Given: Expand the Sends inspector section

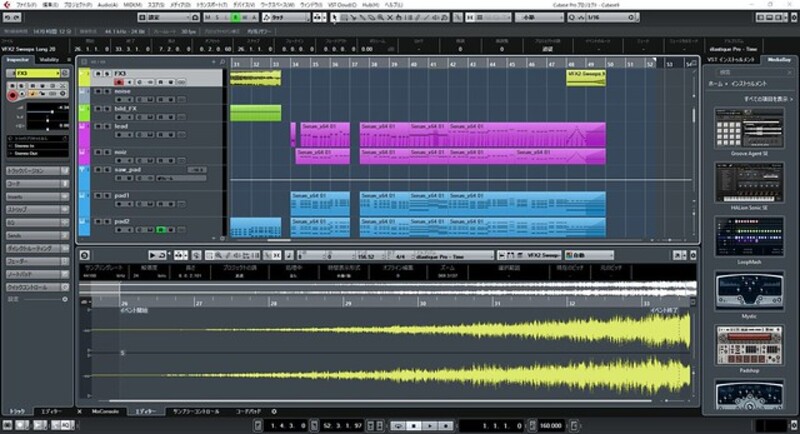Looking at the screenshot, I should 37,236.
